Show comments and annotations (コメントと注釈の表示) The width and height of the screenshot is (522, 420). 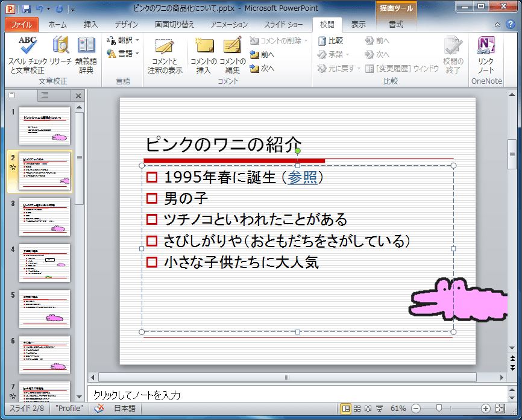165,55
